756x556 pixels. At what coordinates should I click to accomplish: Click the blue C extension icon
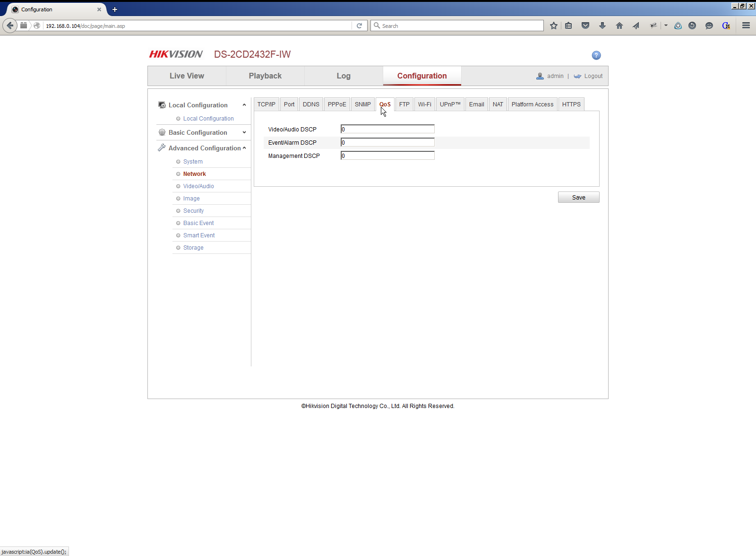pyautogui.click(x=726, y=26)
